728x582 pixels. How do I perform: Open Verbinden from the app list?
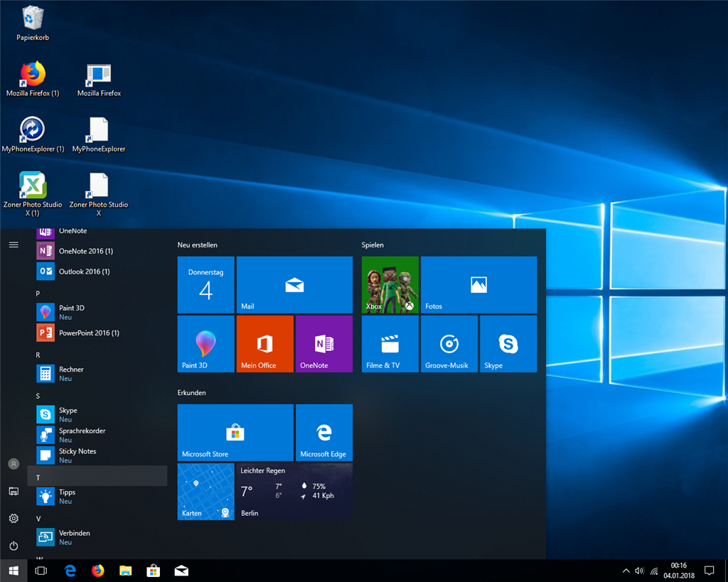tap(97, 537)
